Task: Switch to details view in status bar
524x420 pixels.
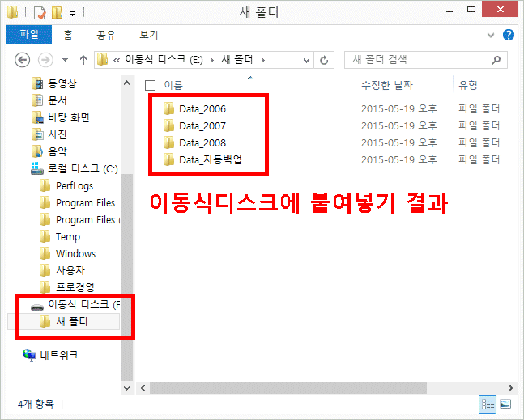Action: [x=488, y=405]
